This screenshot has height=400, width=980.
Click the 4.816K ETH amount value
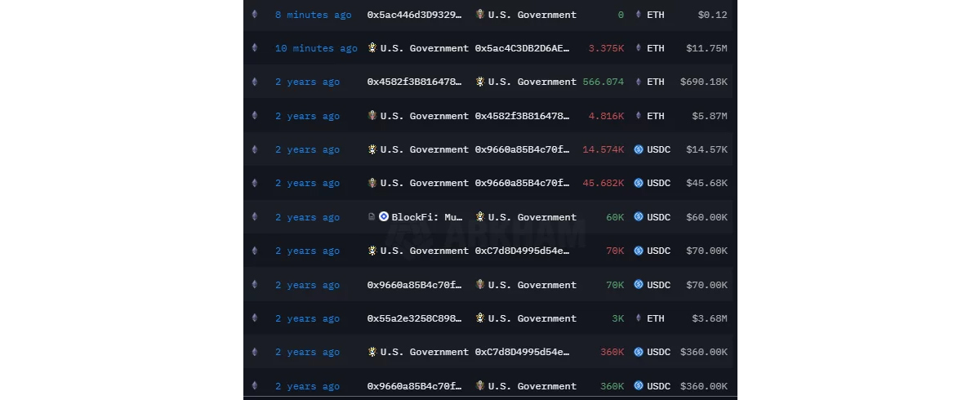coord(606,116)
